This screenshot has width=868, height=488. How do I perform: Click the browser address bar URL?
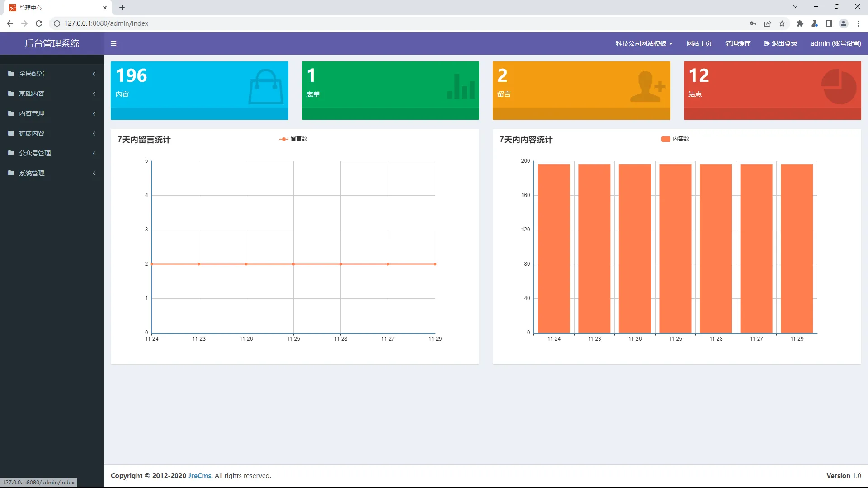[106, 23]
